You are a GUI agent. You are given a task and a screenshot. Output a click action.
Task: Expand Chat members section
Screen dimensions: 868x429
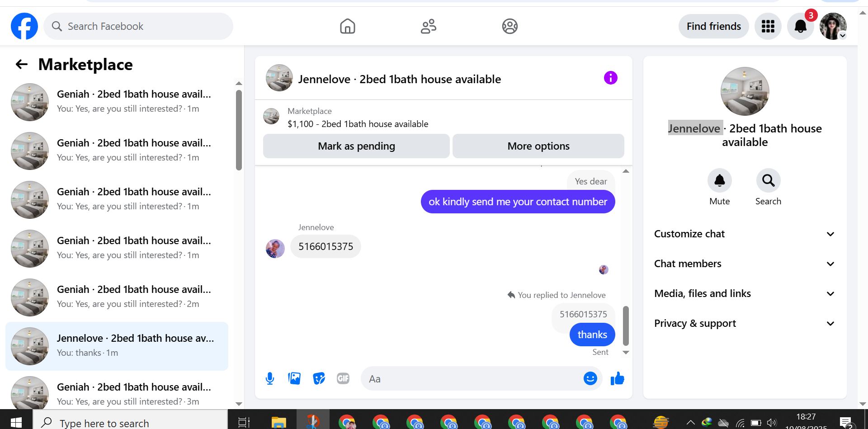745,264
